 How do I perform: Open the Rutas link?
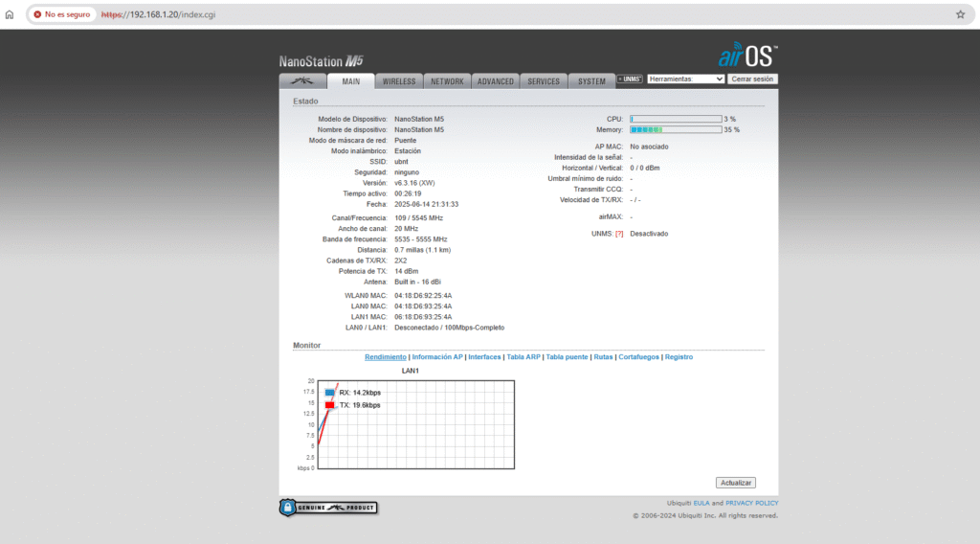(603, 357)
